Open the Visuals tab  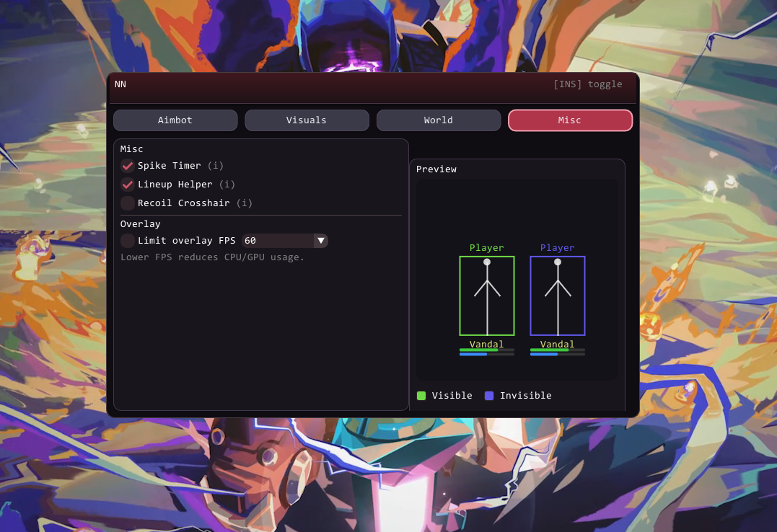[307, 120]
